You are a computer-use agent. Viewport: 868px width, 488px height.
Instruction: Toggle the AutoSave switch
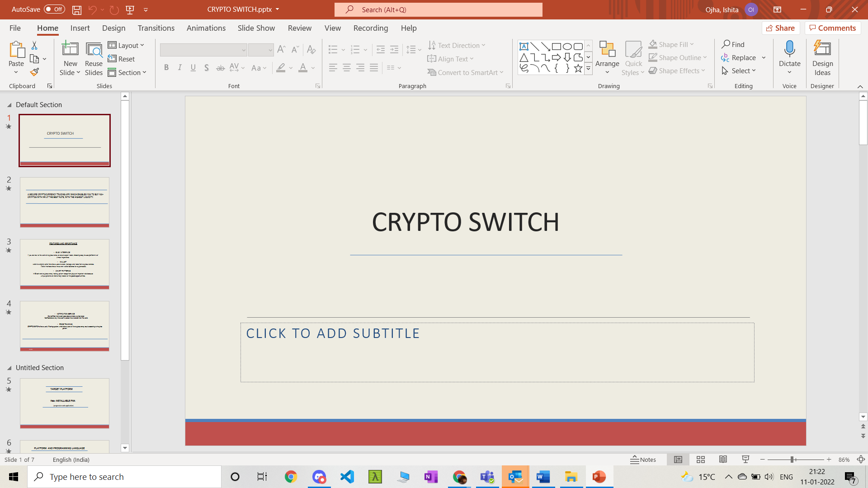click(x=54, y=9)
